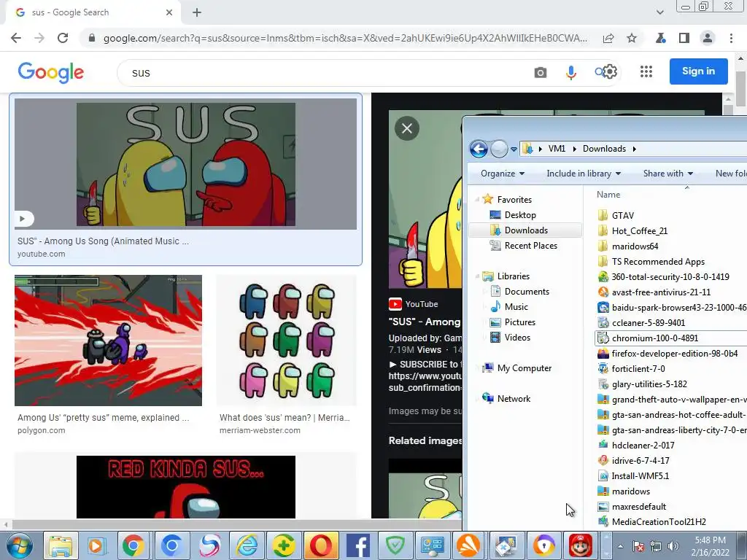Open the Share with dropdown
Image resolution: width=747 pixels, height=560 pixels.
668,174
